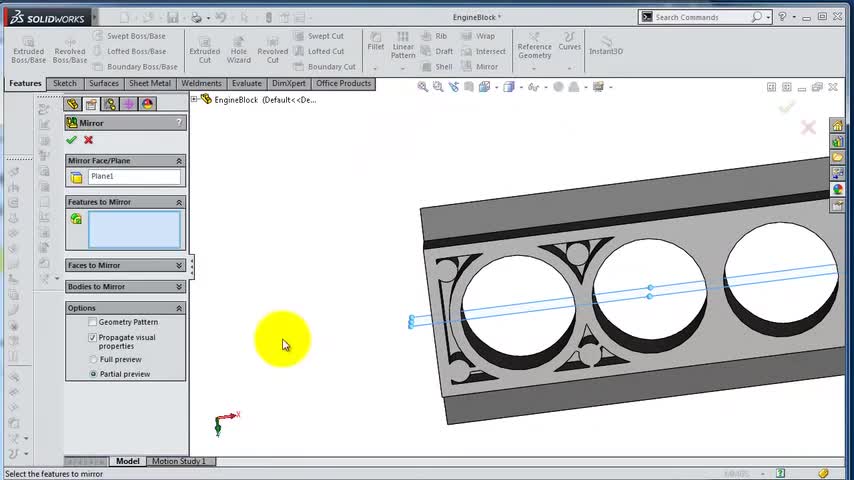Screen dimensions: 854x480
Task: Cancel the Mirror with red X
Action: pyautogui.click(x=89, y=140)
